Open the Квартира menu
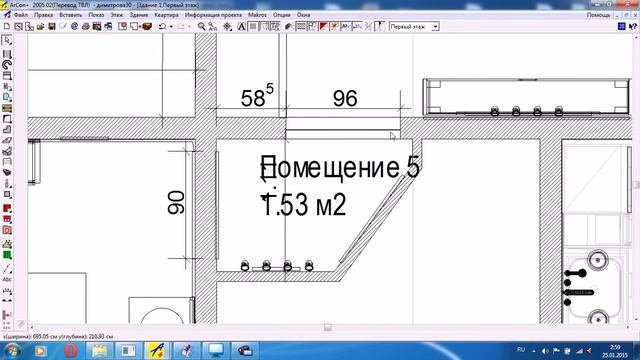Image resolution: width=640 pixels, height=360 pixels. pos(167,15)
